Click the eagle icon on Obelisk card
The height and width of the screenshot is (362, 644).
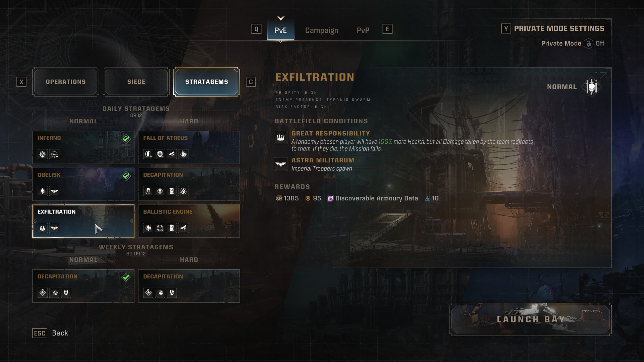coord(54,191)
